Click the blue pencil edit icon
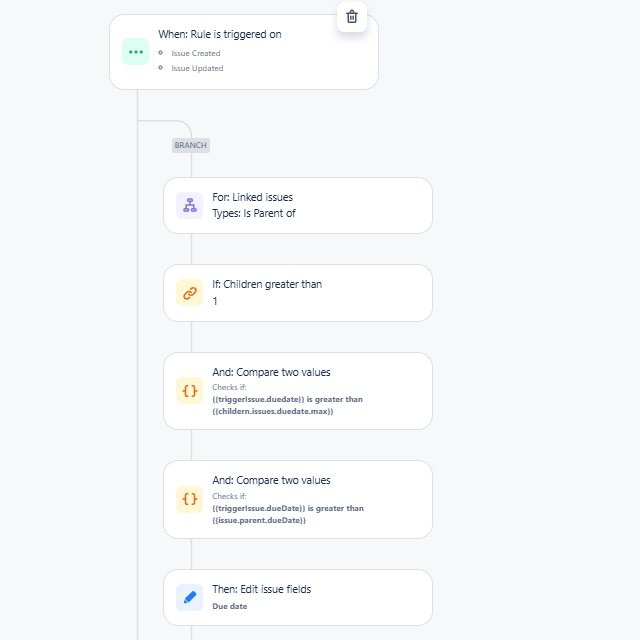640x640 pixels. pyautogui.click(x=189, y=598)
